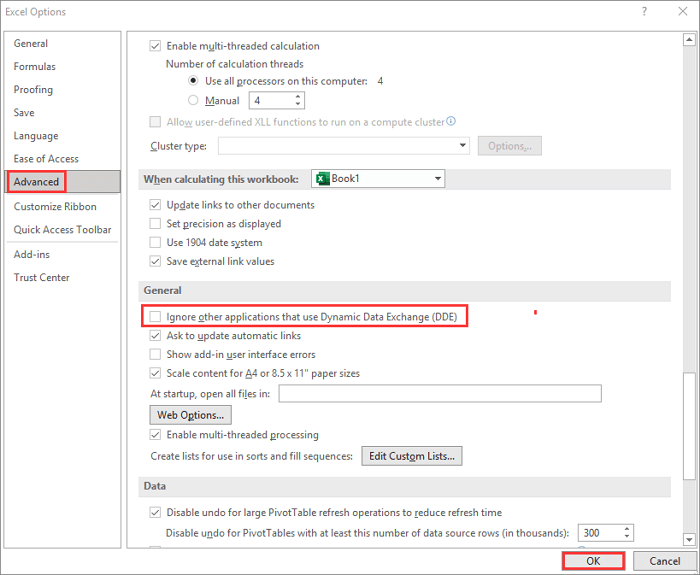Click the vertical scrollbar thumb

tap(689, 426)
